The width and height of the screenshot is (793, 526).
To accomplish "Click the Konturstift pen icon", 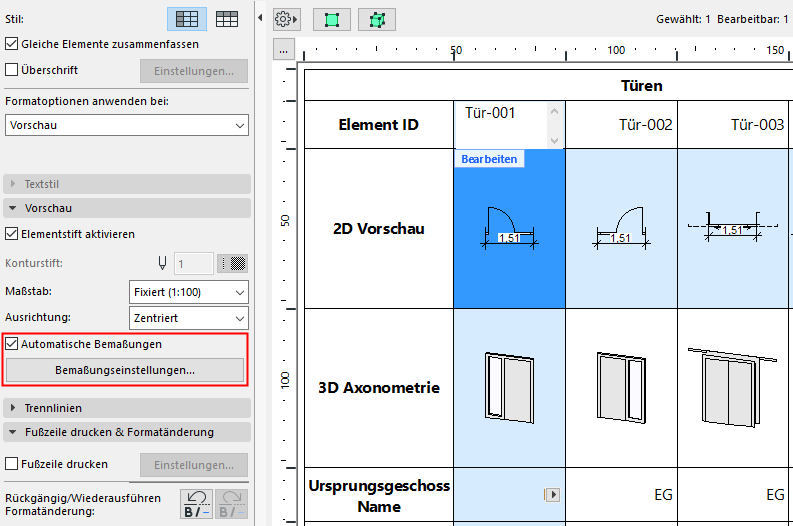I will click(x=162, y=263).
